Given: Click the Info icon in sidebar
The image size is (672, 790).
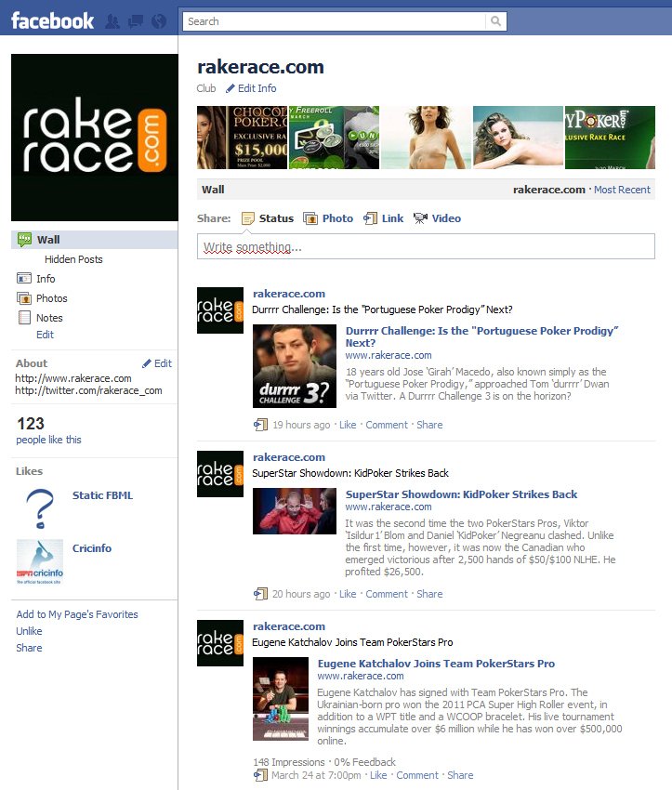Looking at the screenshot, I should [24, 279].
